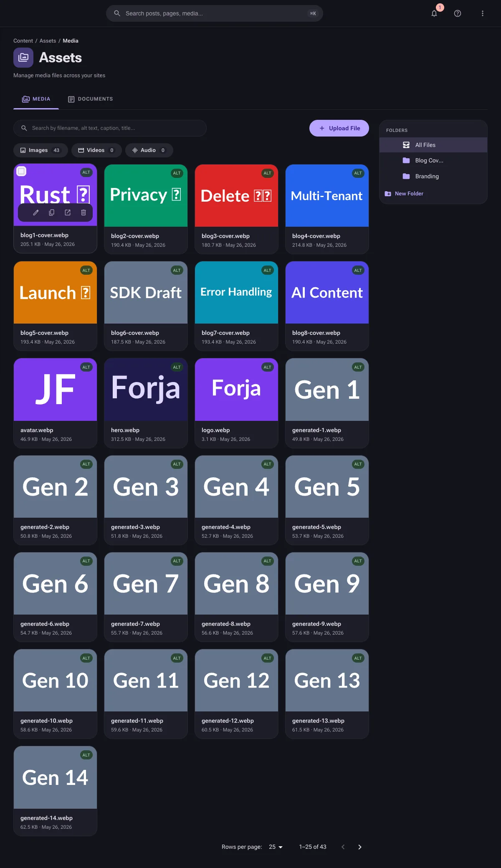Click the Assets breadcrumb link
The height and width of the screenshot is (868, 501).
48,41
